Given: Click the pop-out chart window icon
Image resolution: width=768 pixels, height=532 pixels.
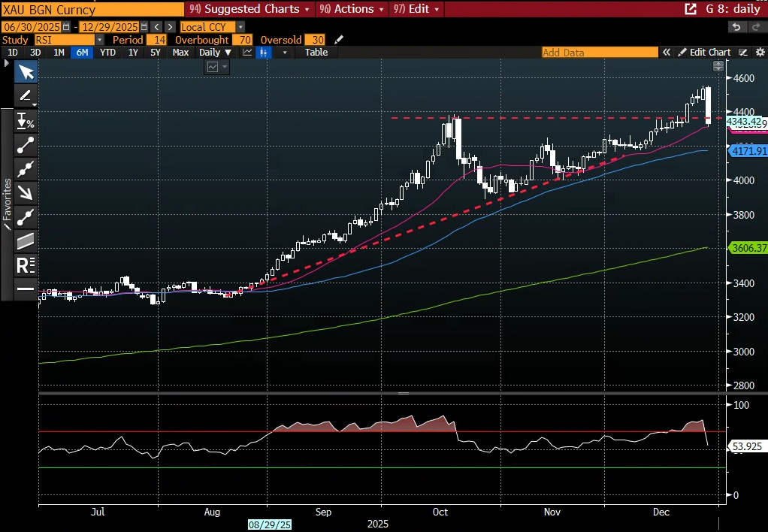Looking at the screenshot, I should click(x=690, y=9).
